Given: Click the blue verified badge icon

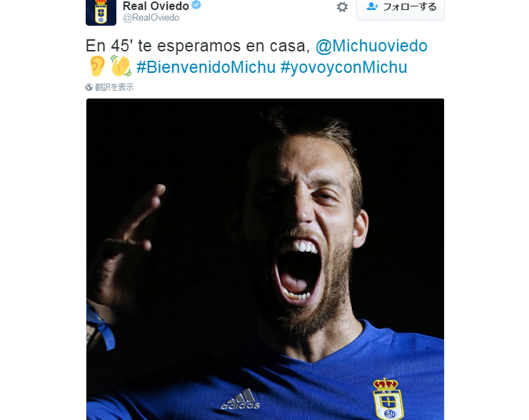Looking at the screenshot, I should click(x=196, y=5).
